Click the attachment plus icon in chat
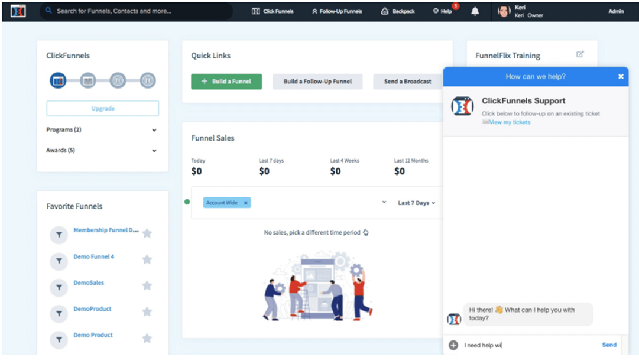Viewport: 639px width, 364px height. pyautogui.click(x=453, y=345)
